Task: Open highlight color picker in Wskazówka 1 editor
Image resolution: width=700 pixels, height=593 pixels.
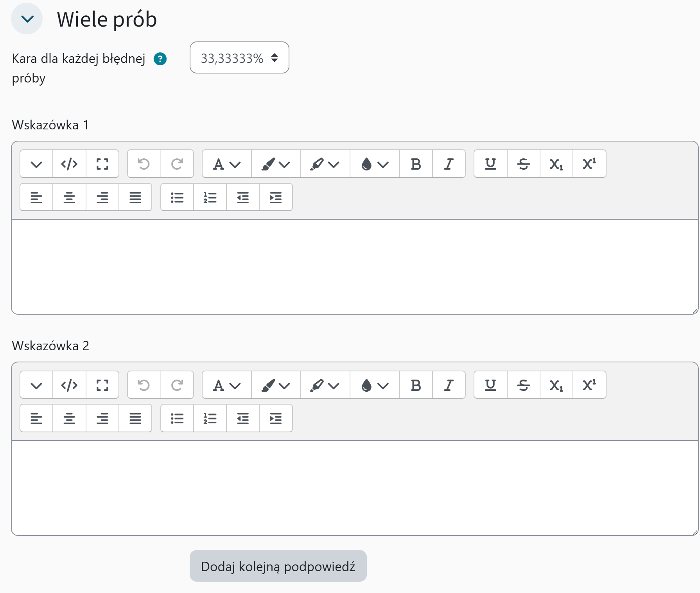Action: 325,164
